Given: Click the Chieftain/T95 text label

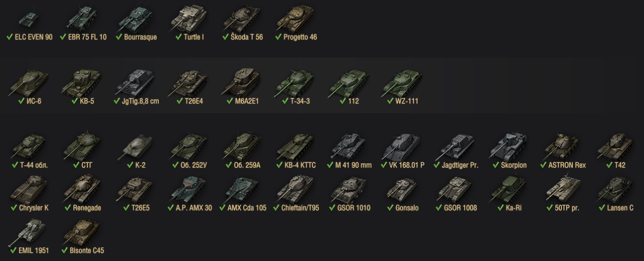Looking at the screenshot, I should pos(300,207).
